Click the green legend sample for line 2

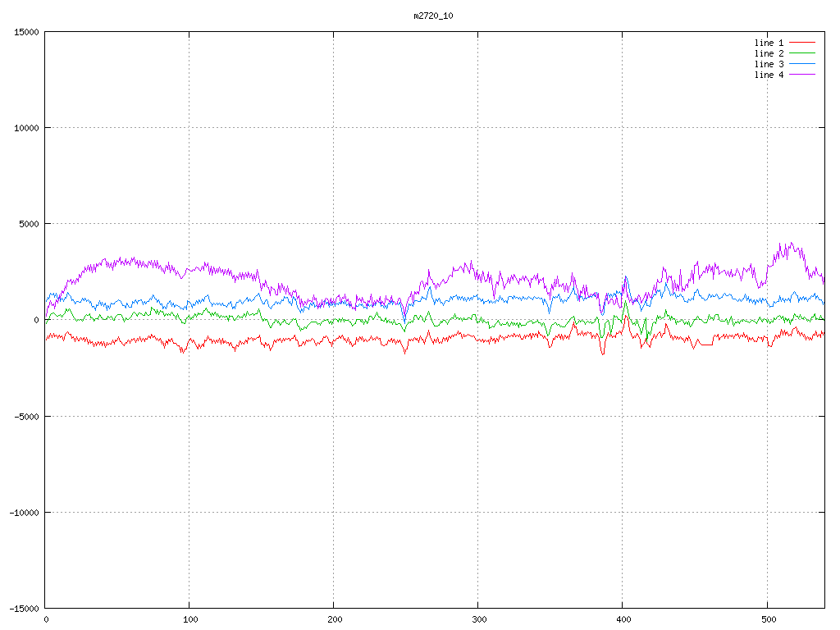click(803, 53)
